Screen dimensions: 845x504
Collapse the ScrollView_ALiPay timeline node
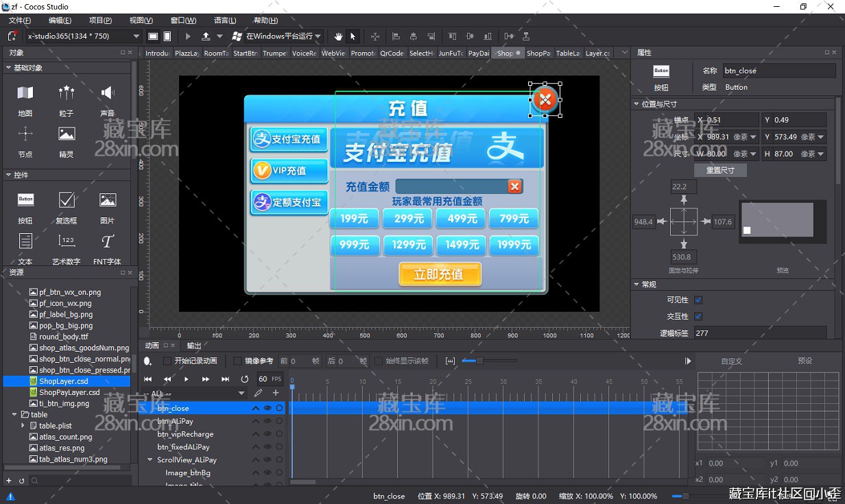(x=150, y=460)
